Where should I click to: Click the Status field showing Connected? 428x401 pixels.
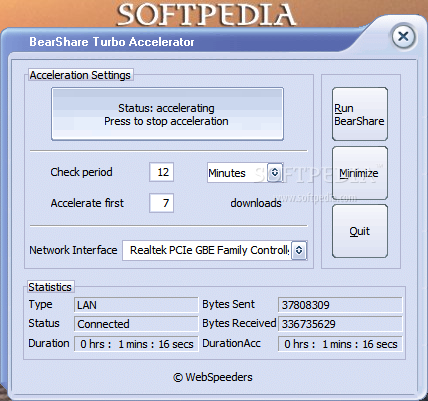[x=136, y=324]
